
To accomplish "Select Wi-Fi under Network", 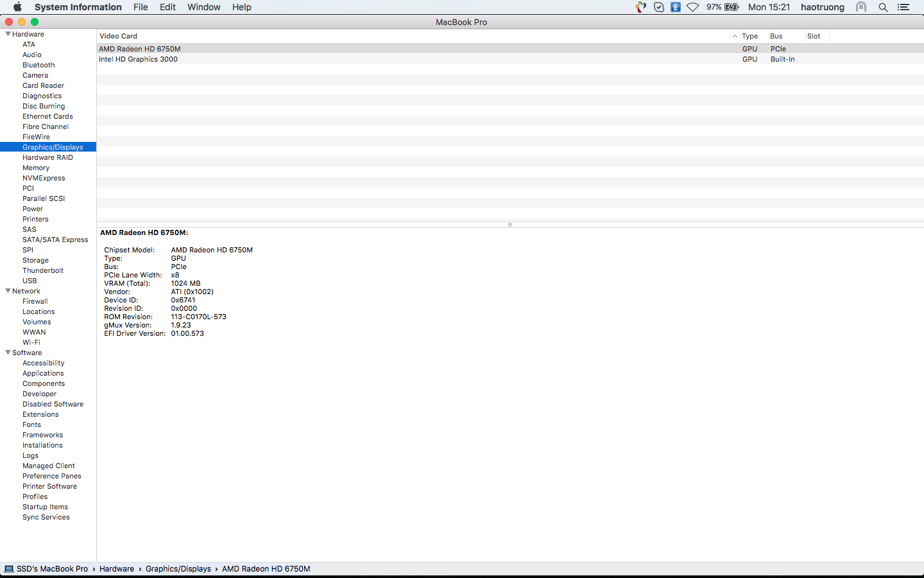I will click(31, 342).
